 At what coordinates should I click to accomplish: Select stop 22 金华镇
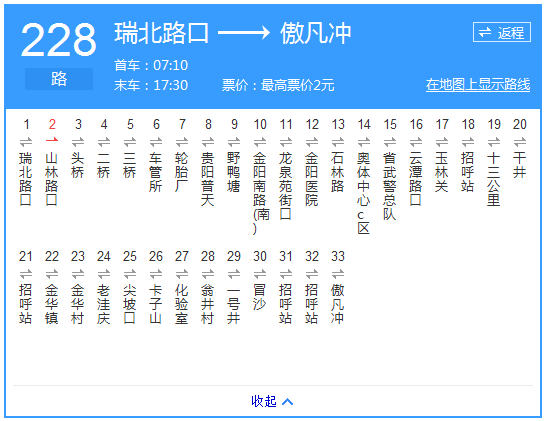click(52, 304)
